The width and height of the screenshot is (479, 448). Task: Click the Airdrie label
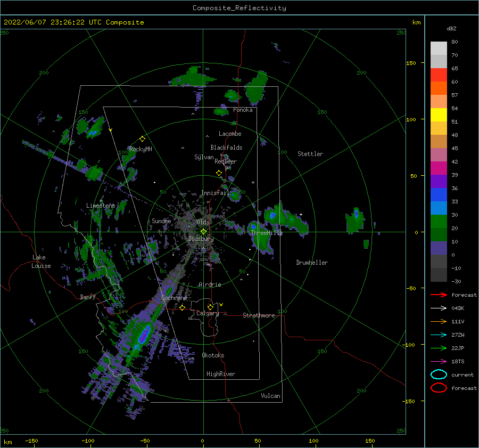[210, 284]
